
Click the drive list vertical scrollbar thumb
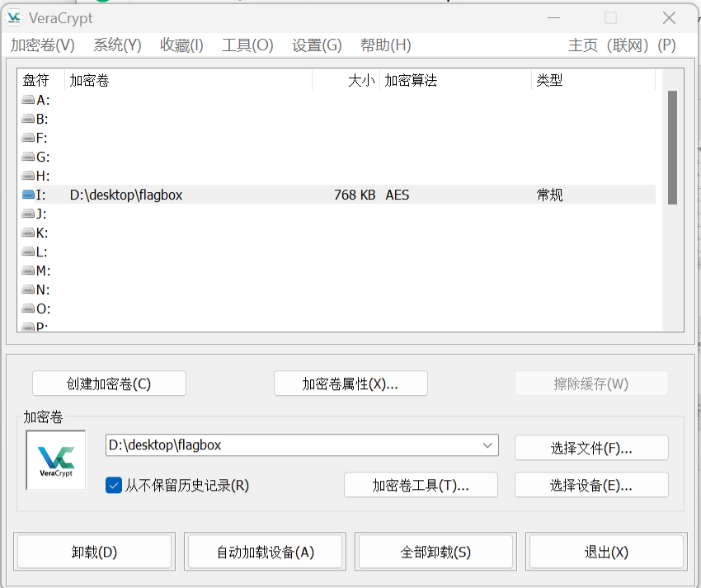coord(672,148)
